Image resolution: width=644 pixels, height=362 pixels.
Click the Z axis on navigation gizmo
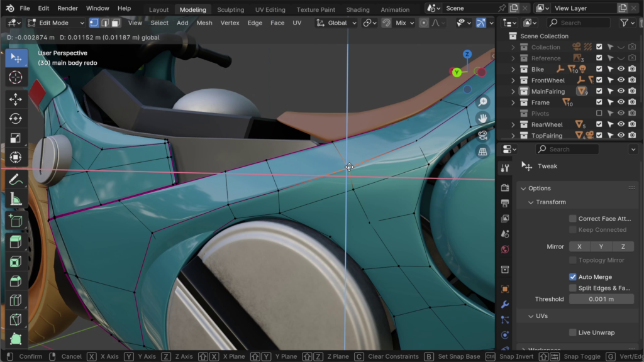click(467, 55)
